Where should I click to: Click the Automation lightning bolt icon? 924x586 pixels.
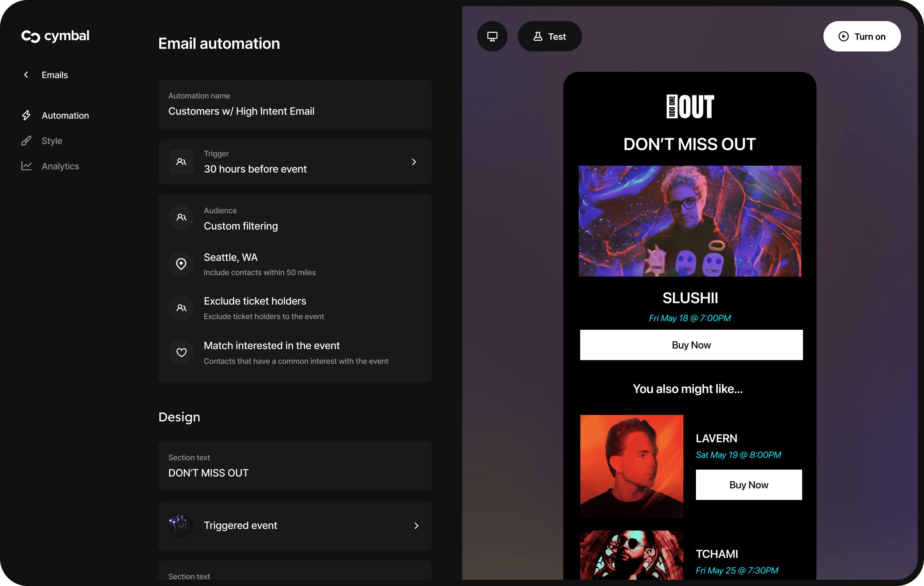pyautogui.click(x=26, y=115)
